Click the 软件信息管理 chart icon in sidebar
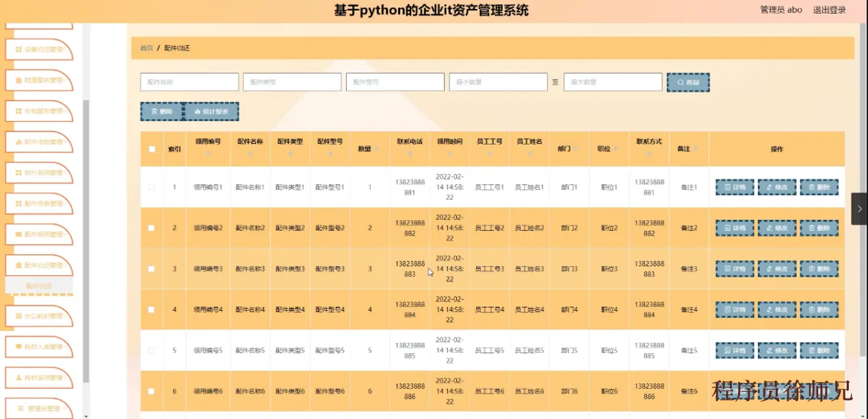 pos(18,142)
